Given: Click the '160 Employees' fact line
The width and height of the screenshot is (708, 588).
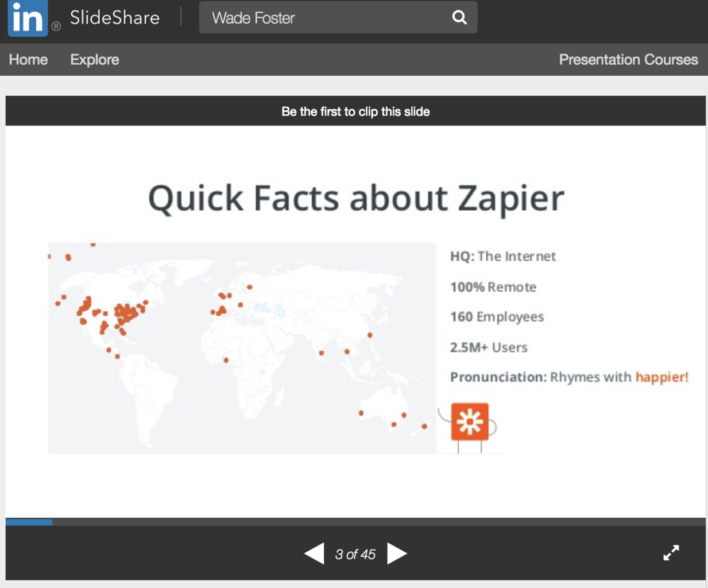Looking at the screenshot, I should point(497,317).
